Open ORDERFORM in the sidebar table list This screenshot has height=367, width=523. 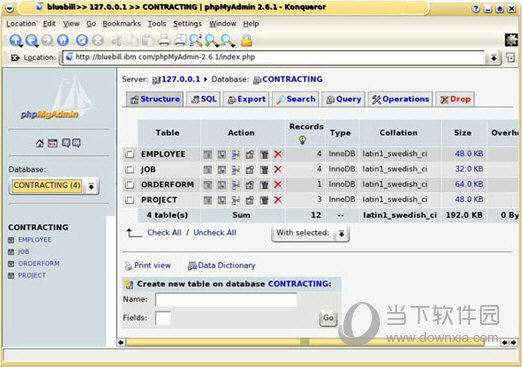pyautogui.click(x=39, y=264)
